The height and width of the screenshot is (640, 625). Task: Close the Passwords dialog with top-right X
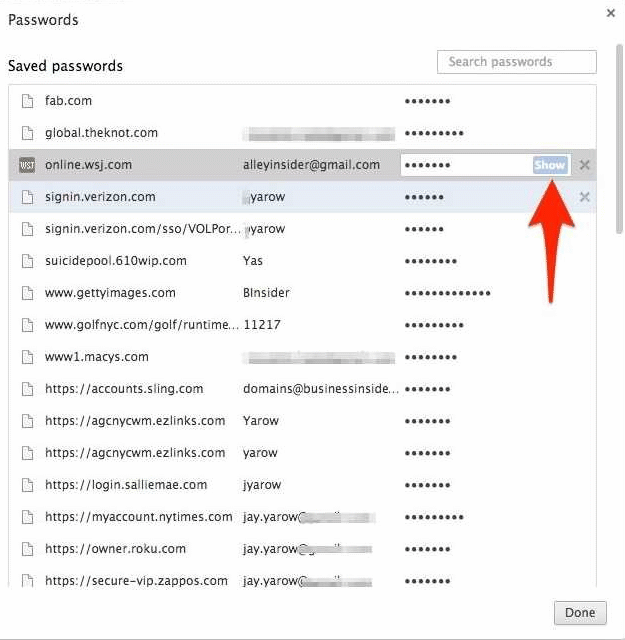click(611, 13)
